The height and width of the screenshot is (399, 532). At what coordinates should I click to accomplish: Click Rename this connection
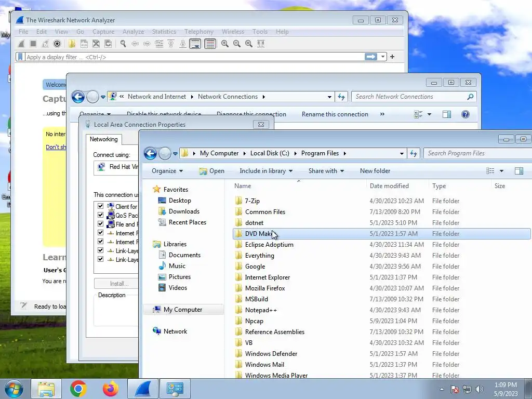(335, 114)
